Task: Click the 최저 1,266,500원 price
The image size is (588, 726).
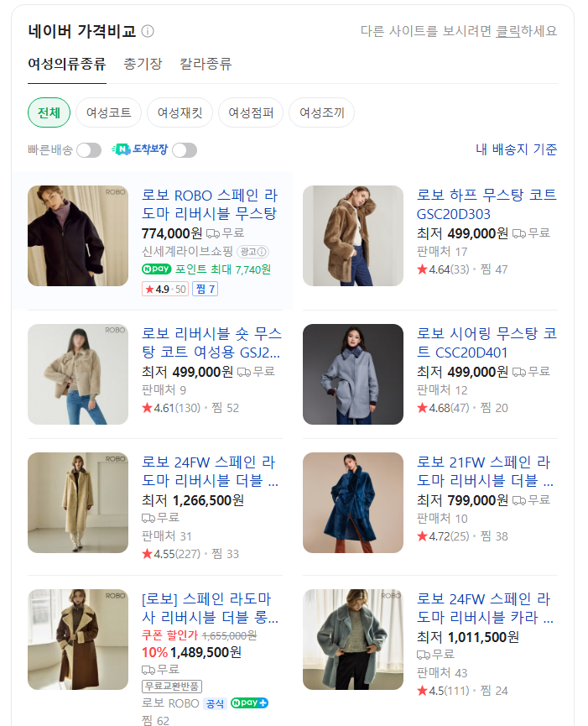Action: (x=193, y=500)
